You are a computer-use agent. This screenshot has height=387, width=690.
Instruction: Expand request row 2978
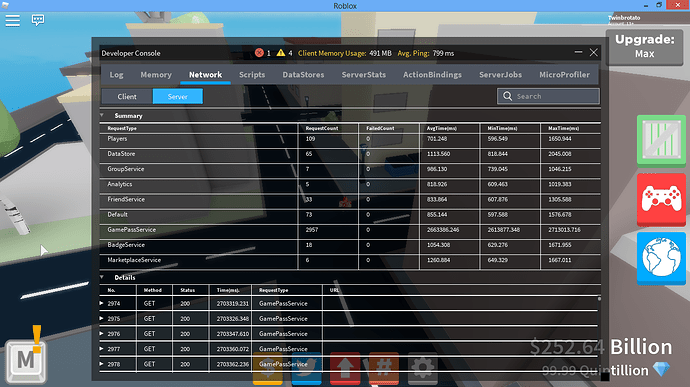[102, 364]
